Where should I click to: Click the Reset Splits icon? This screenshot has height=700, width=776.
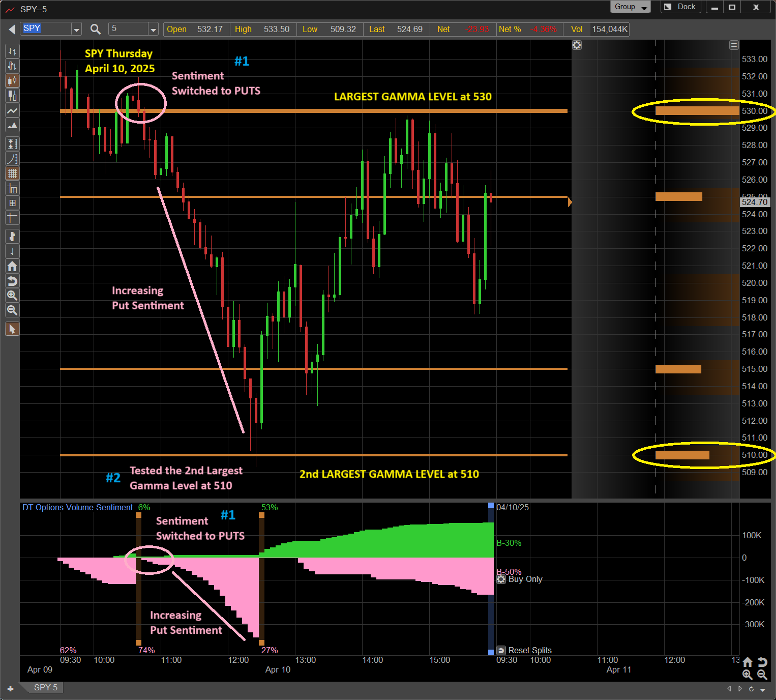click(x=501, y=650)
